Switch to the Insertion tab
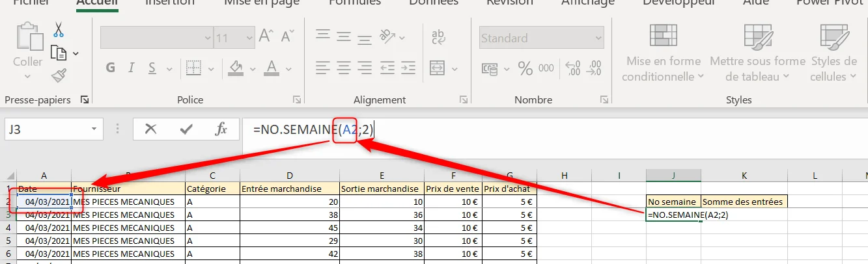The width and height of the screenshot is (868, 264). pyautogui.click(x=170, y=2)
